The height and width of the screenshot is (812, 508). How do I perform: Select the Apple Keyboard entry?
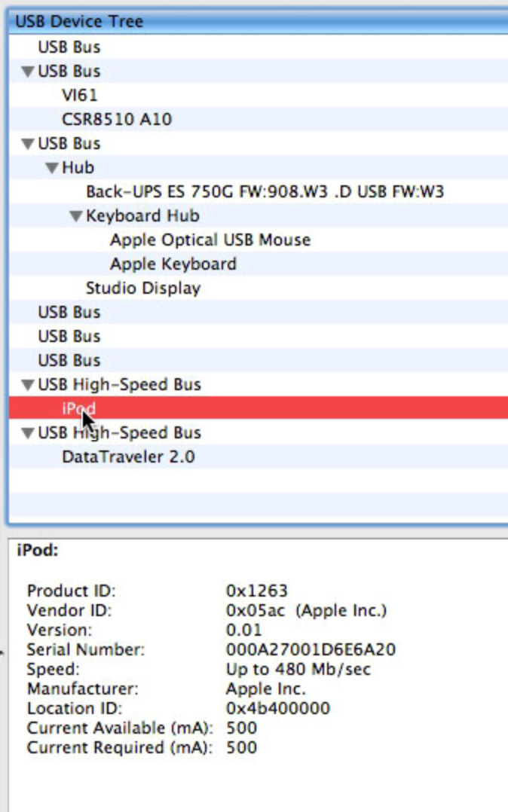[x=173, y=264]
